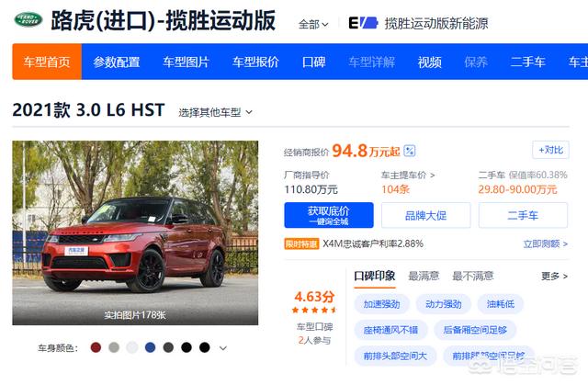Open the 参数配置 tab
Screen dimensions: 588x385
[x=117, y=62]
